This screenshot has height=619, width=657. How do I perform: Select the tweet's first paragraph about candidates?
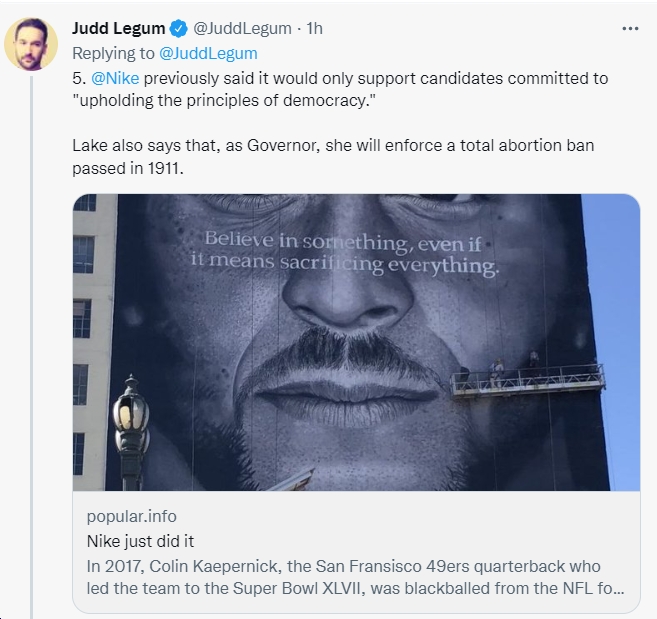[x=340, y=90]
